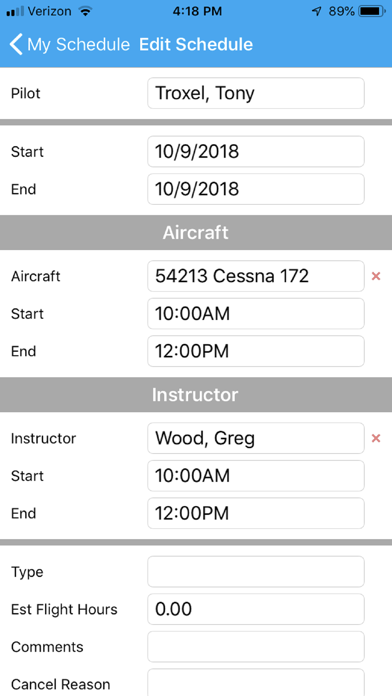Tap the Wi-Fi status icon

tap(84, 12)
